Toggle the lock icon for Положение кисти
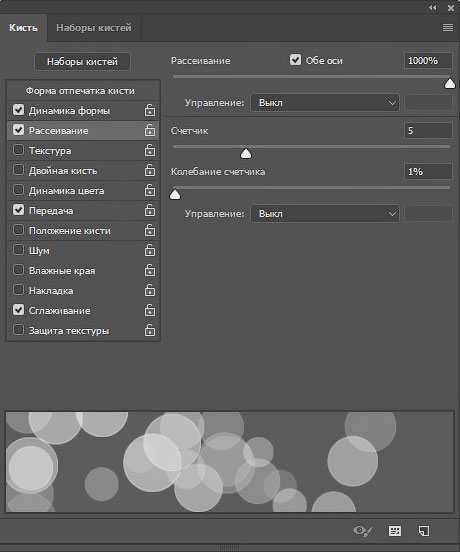 pos(150,231)
